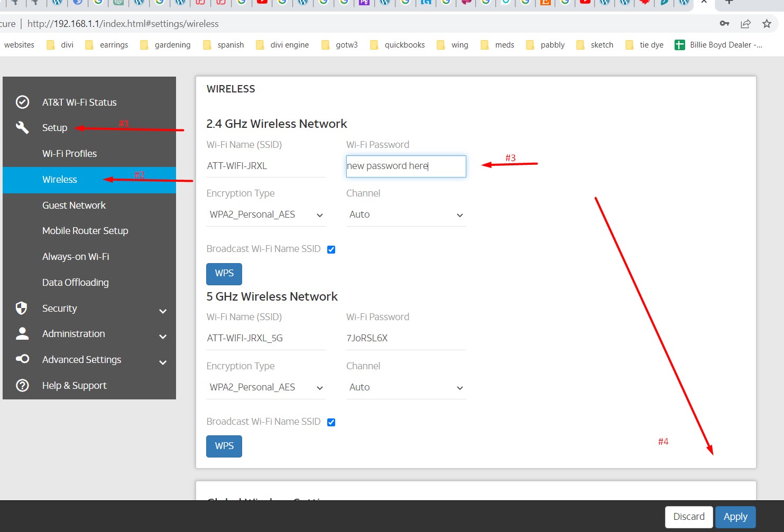Open the spanish bookmark folder
784x532 pixels.
pos(223,45)
